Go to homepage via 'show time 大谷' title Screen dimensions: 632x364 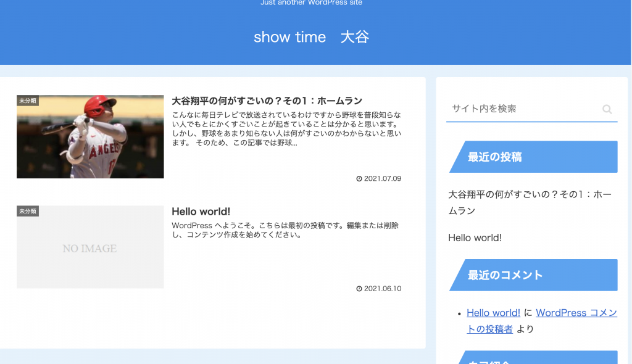click(x=311, y=37)
